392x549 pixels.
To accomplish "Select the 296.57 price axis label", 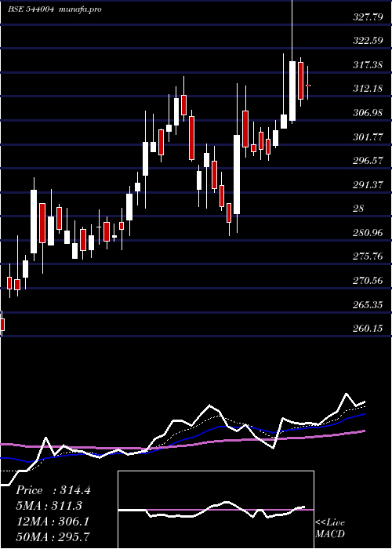I will click(x=368, y=161).
